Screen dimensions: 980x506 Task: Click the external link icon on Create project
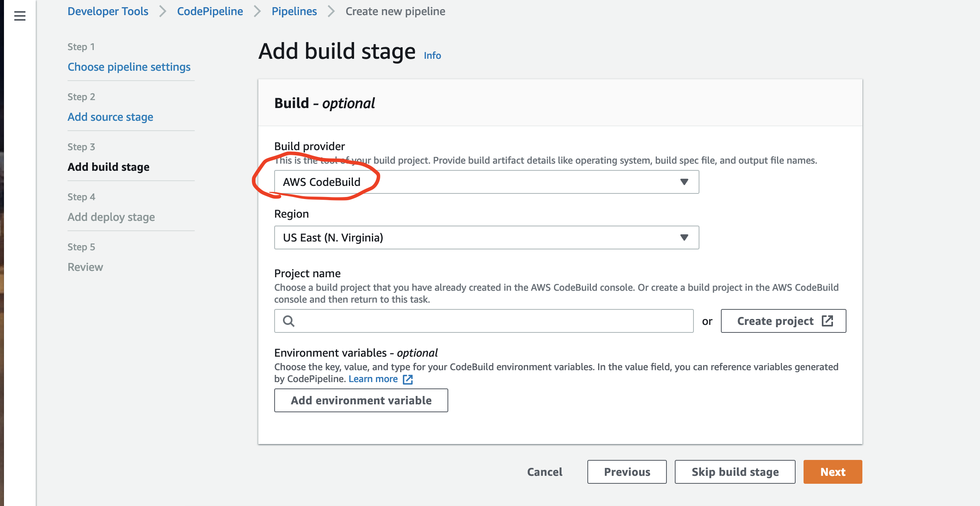click(827, 321)
